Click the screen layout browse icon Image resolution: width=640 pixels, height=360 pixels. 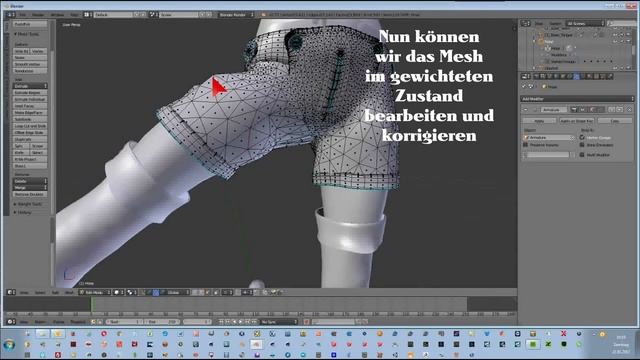[87, 15]
